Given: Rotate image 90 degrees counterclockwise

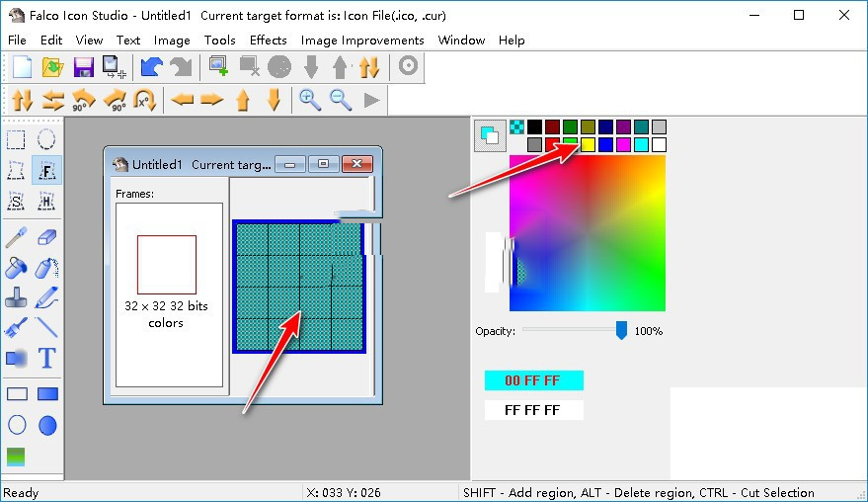Looking at the screenshot, I should tap(84, 100).
